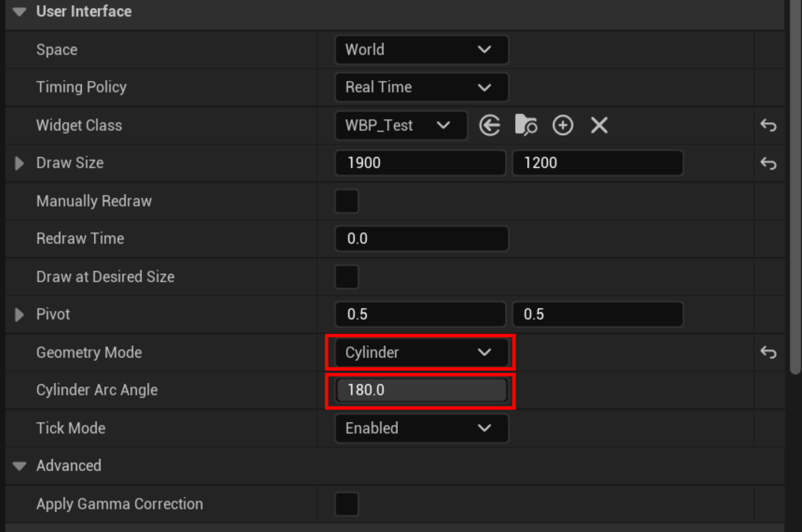Screen dimensions: 802x532
Task: Open the Tick Mode Enabled dropdown
Action: tap(421, 428)
